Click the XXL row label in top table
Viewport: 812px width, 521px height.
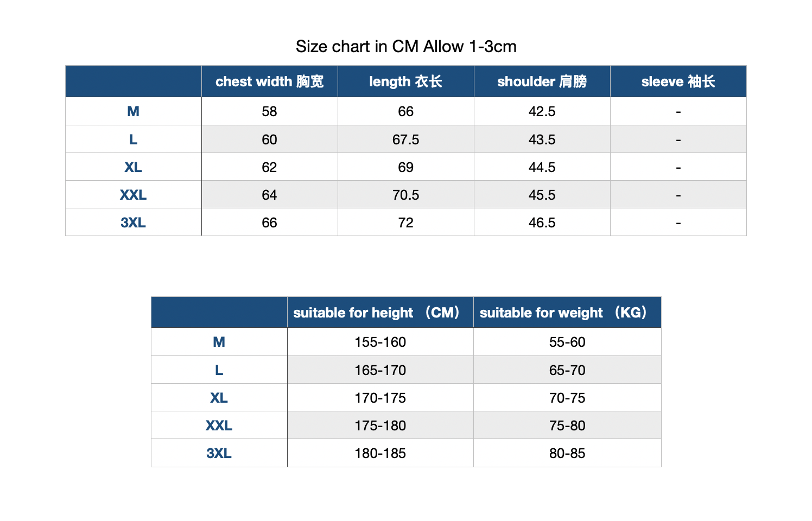pos(133,195)
